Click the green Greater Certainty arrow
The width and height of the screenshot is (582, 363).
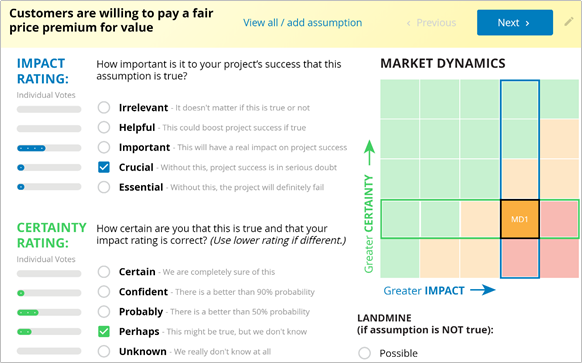tap(369, 153)
